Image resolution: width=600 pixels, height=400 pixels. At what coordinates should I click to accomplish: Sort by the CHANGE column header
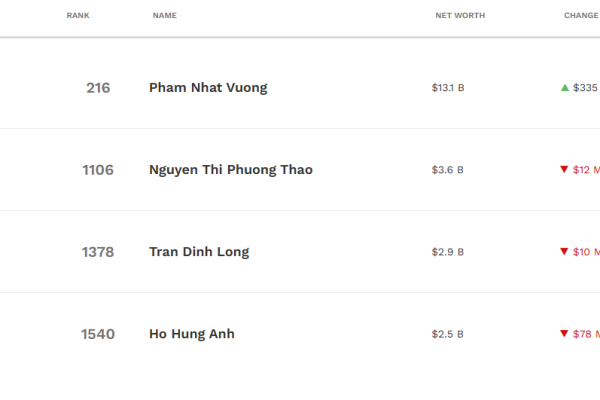click(581, 16)
